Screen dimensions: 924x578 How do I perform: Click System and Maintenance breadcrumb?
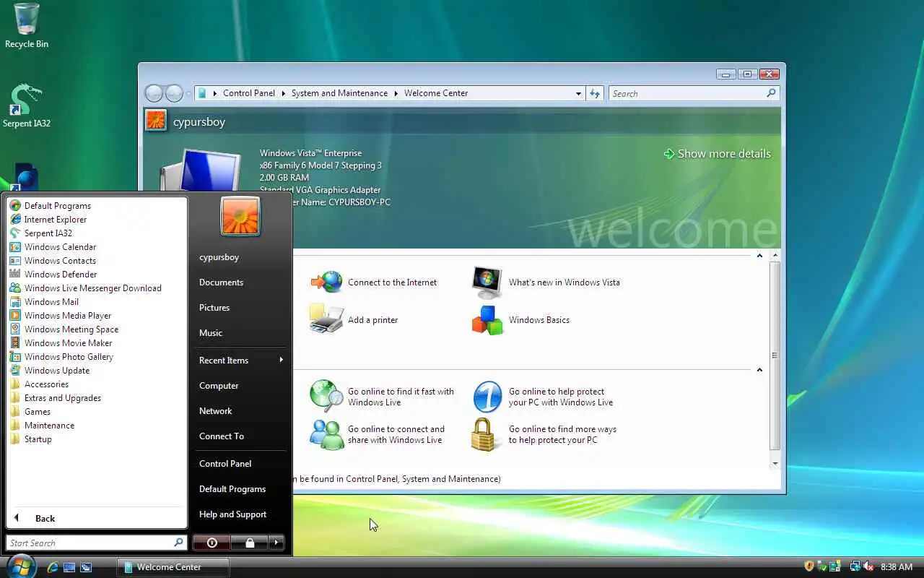(x=339, y=93)
